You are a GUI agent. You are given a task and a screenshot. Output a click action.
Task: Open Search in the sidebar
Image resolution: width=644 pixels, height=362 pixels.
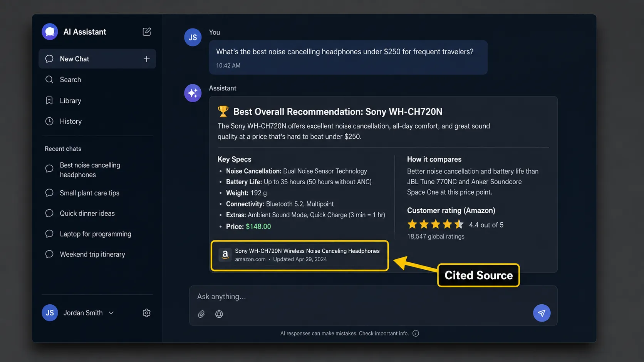[x=70, y=80]
